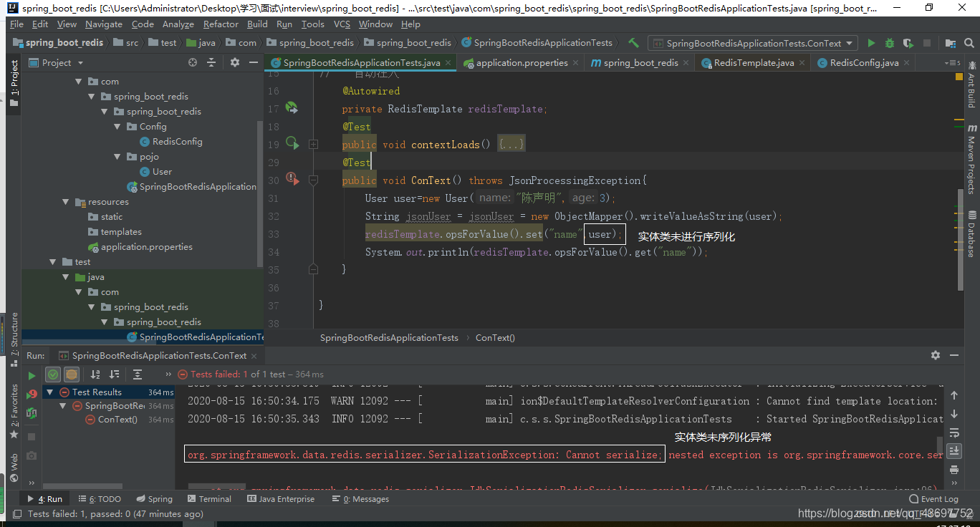The width and height of the screenshot is (980, 527).
Task: Hide the Project panel with minimize icon
Action: click(252, 62)
